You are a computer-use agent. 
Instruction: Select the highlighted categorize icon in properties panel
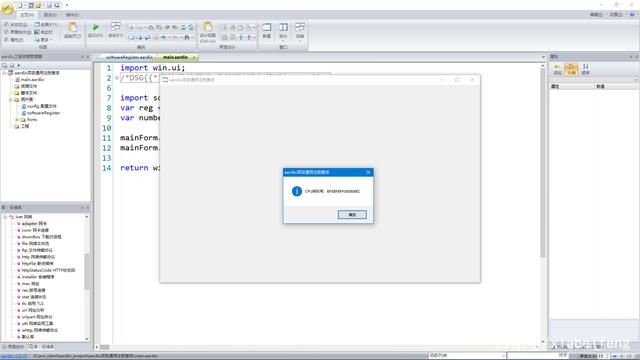click(571, 69)
